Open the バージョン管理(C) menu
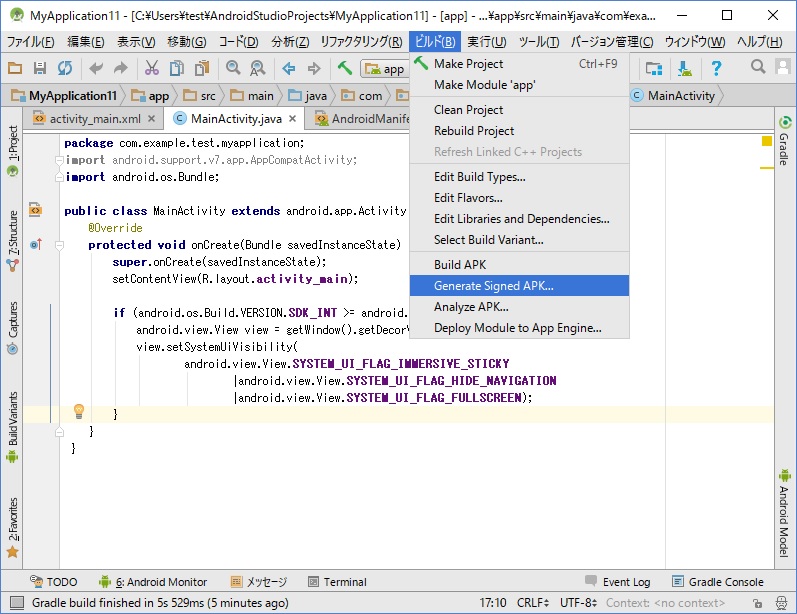 click(x=612, y=41)
